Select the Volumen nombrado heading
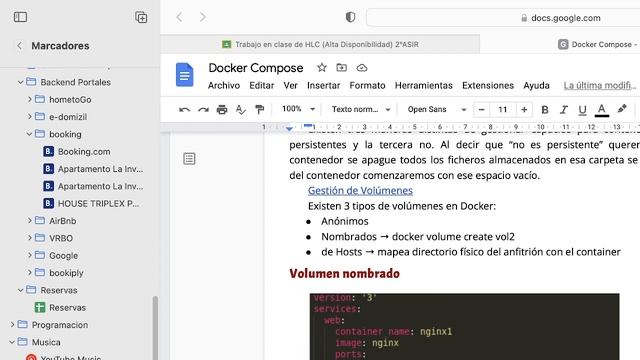The height and width of the screenshot is (360, 640). (x=344, y=273)
